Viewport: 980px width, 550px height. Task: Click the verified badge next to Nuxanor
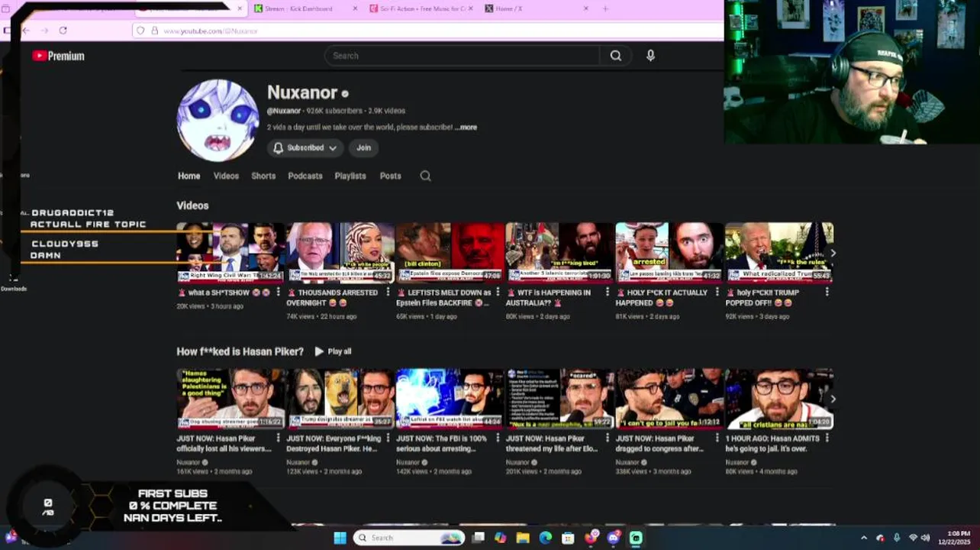pos(345,94)
